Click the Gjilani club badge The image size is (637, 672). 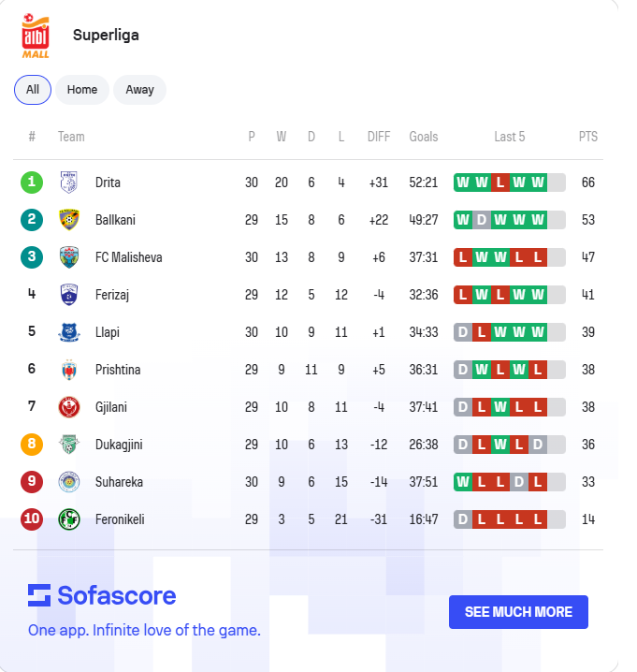pyautogui.click(x=68, y=407)
